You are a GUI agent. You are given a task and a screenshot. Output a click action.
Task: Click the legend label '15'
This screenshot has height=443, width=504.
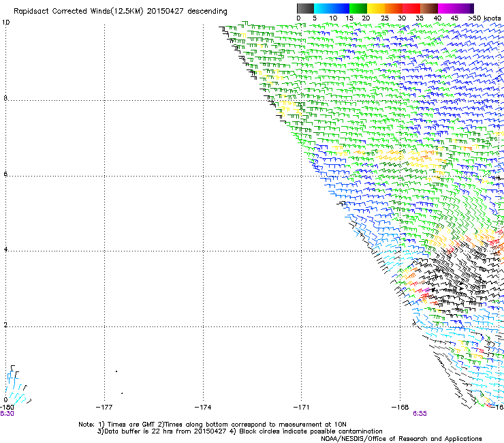(x=349, y=18)
